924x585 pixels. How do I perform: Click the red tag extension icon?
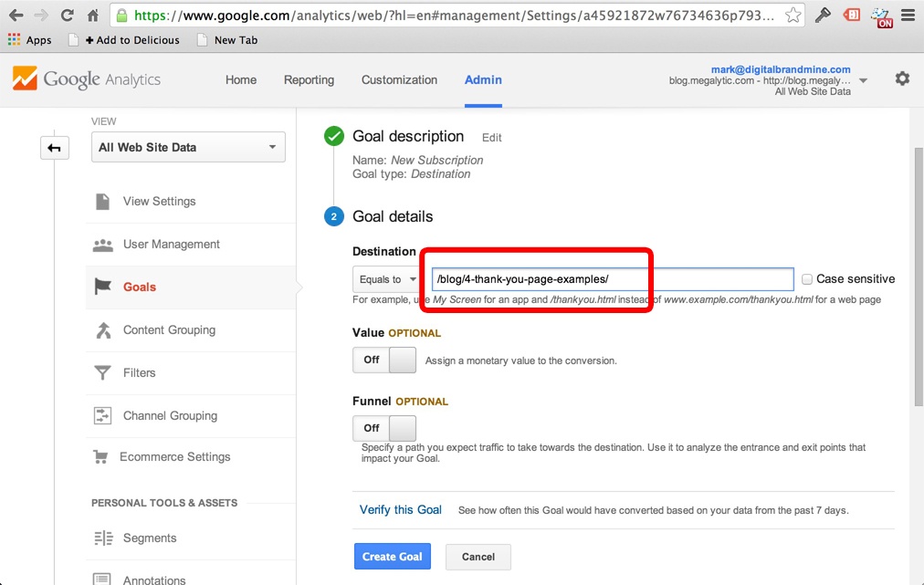[x=852, y=15]
